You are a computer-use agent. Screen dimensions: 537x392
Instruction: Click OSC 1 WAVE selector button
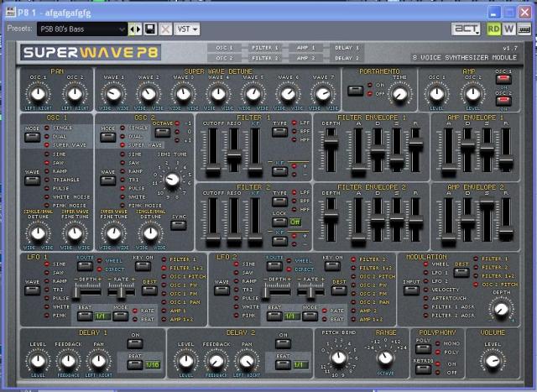click(32, 180)
